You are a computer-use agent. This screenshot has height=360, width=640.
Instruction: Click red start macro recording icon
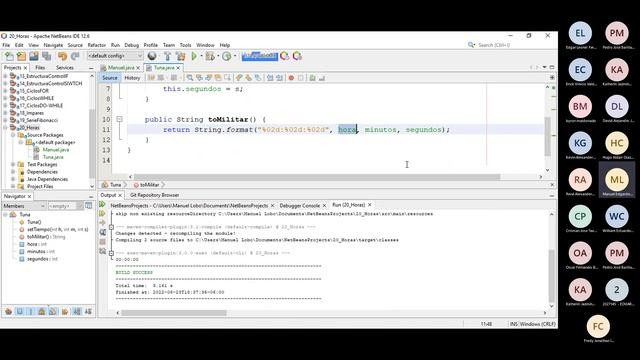click(291, 78)
